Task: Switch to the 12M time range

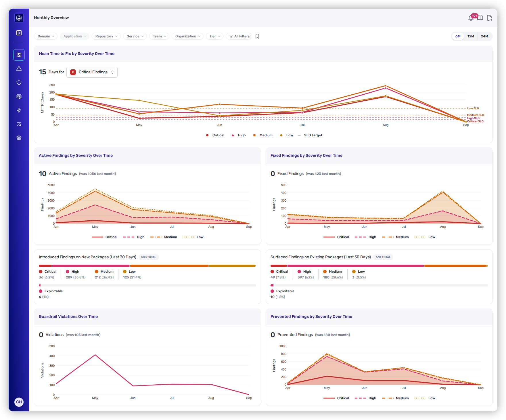Action: [471, 36]
